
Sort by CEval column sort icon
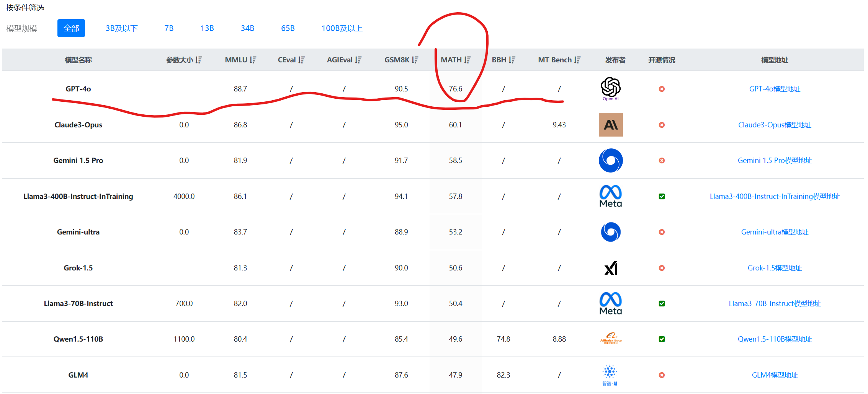click(x=301, y=60)
